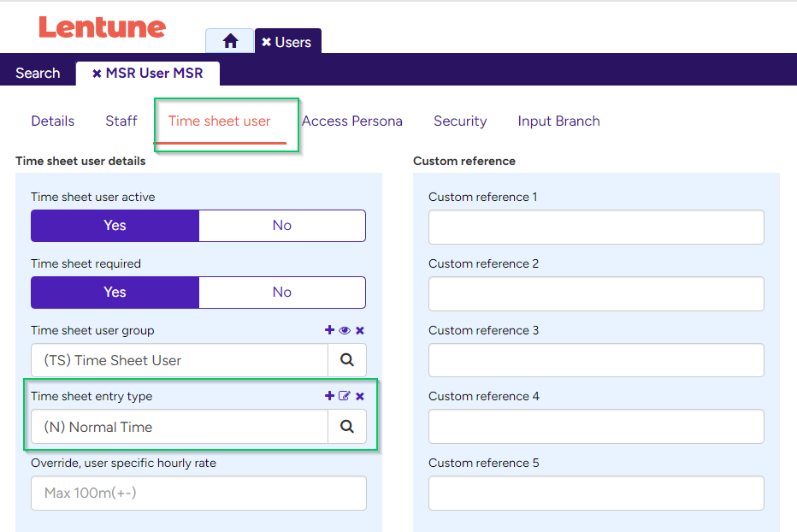
Task: Go back to the Details tab
Action: [x=52, y=121]
